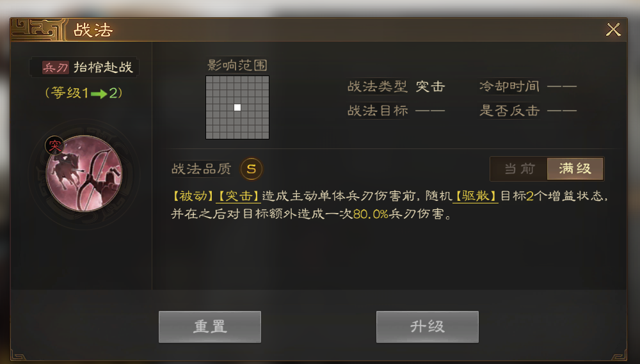This screenshot has width=640, height=364.
Task: Click the 冷却时间 field
Action: point(528,86)
